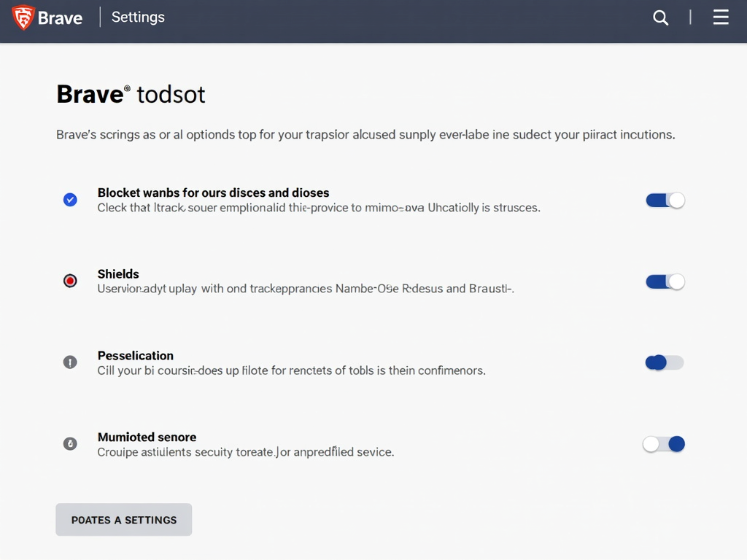Click description starting 'Cill your bi coursic'

(x=292, y=370)
